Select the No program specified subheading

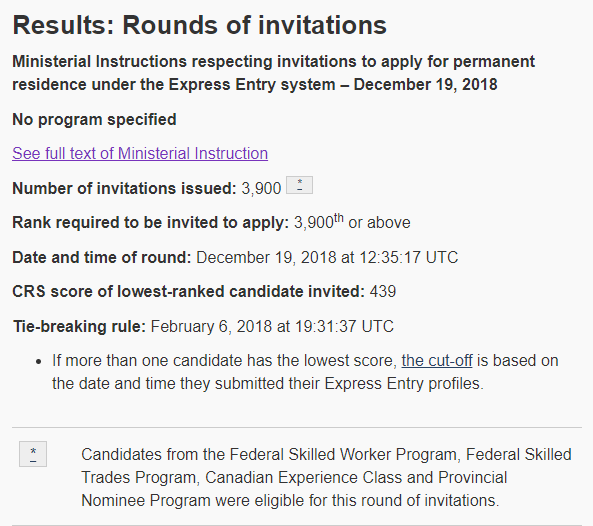pyautogui.click(x=94, y=119)
